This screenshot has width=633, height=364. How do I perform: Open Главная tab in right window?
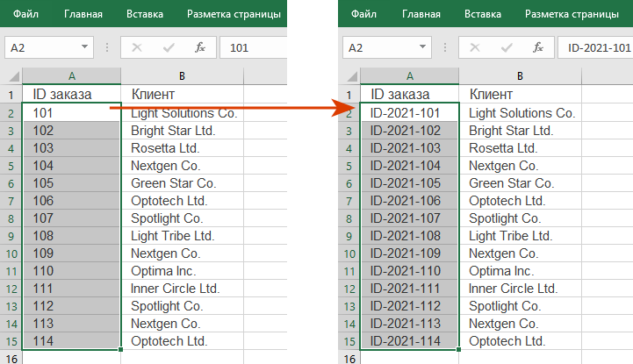pos(421,14)
